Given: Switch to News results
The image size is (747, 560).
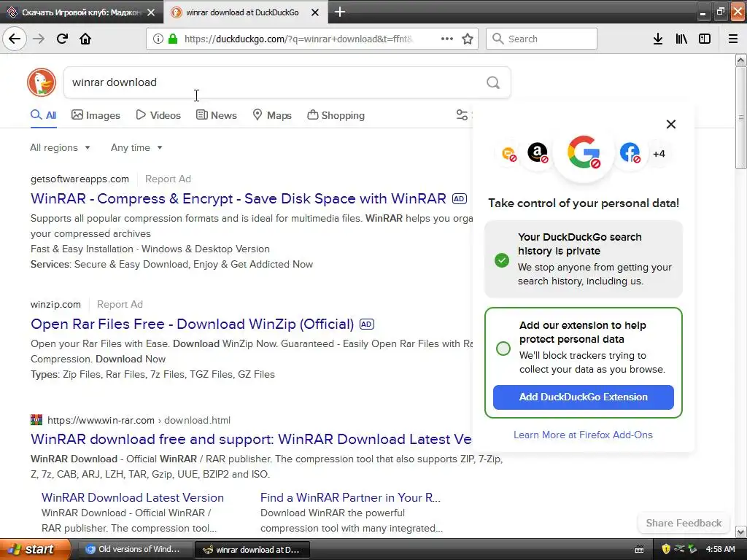Looking at the screenshot, I should pyautogui.click(x=216, y=115).
